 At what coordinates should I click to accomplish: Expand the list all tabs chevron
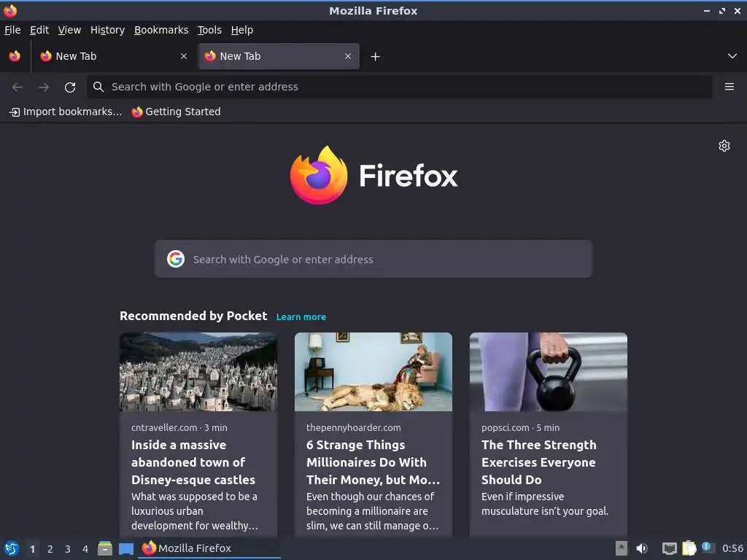(x=732, y=56)
